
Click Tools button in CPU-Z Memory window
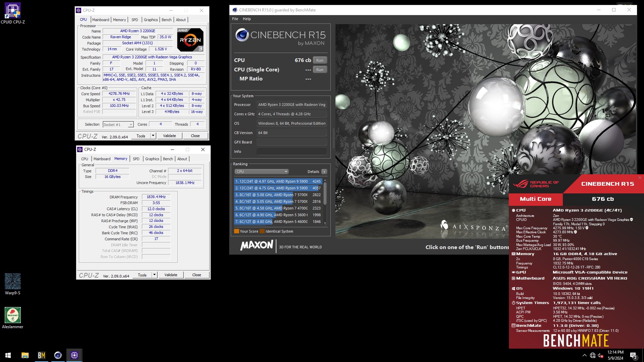142,275
